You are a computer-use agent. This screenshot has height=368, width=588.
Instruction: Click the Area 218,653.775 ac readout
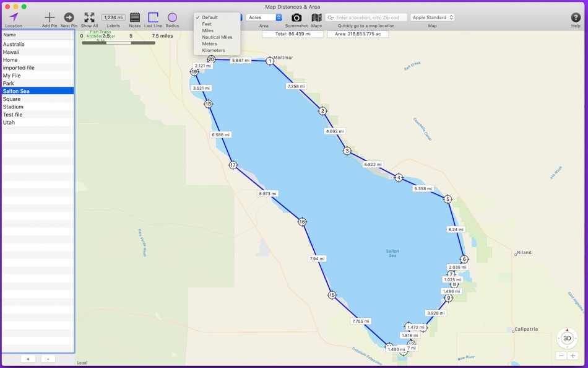(358, 34)
